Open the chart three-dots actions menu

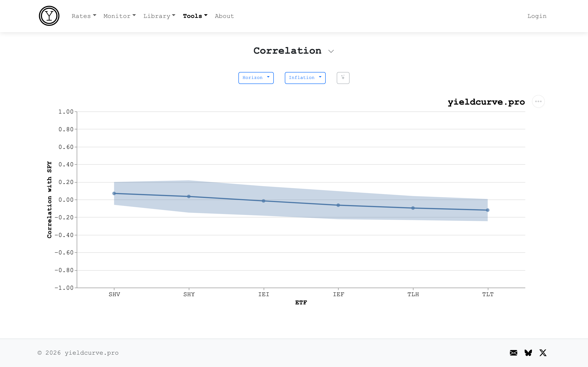(x=538, y=101)
